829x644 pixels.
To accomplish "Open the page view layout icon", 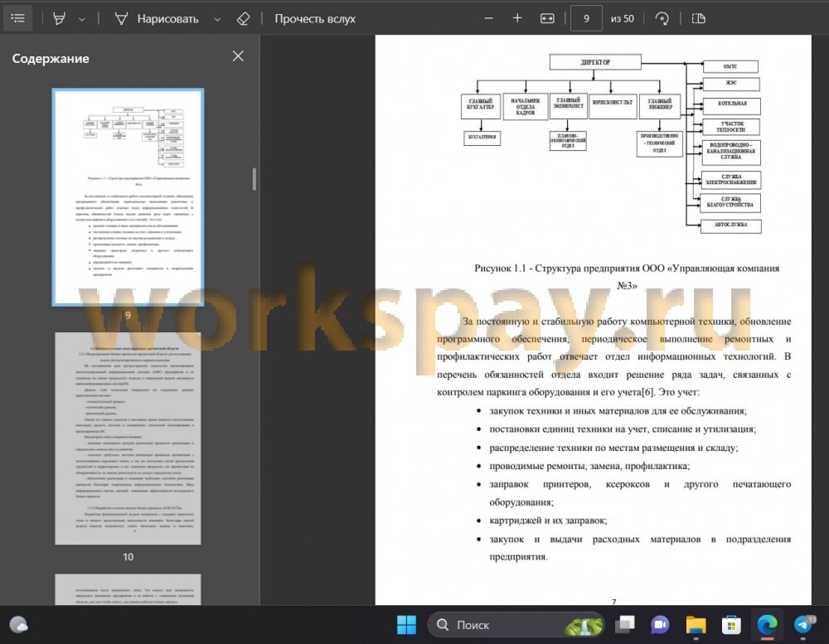I will pos(698,18).
